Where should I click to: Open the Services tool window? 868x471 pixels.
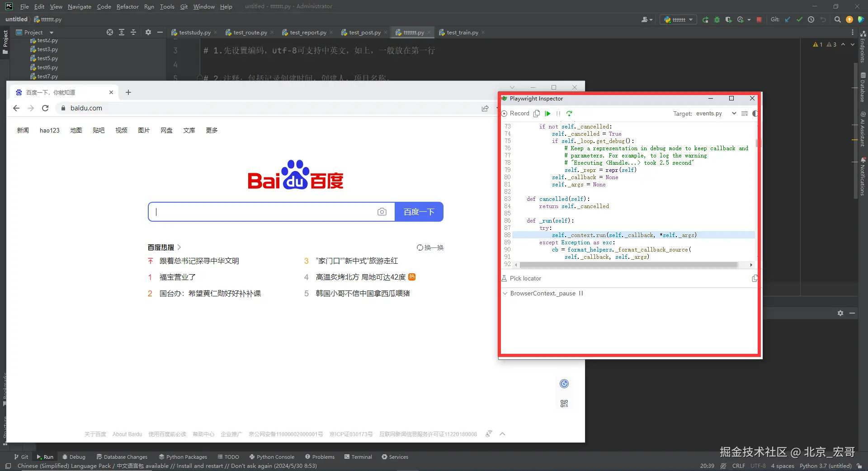coord(395,457)
